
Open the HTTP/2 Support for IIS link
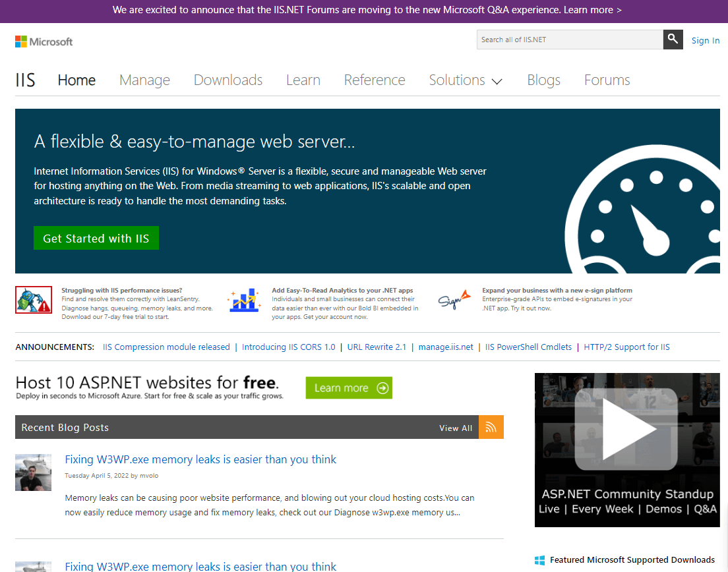point(626,347)
